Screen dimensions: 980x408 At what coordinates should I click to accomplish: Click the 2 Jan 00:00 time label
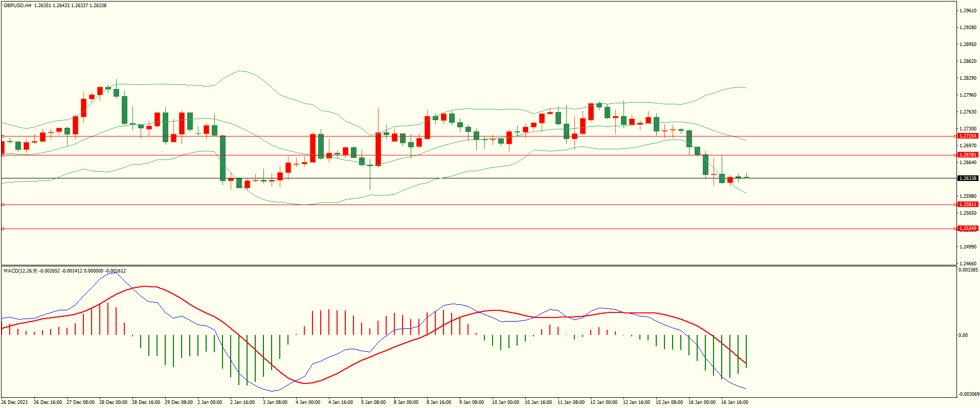point(210,402)
